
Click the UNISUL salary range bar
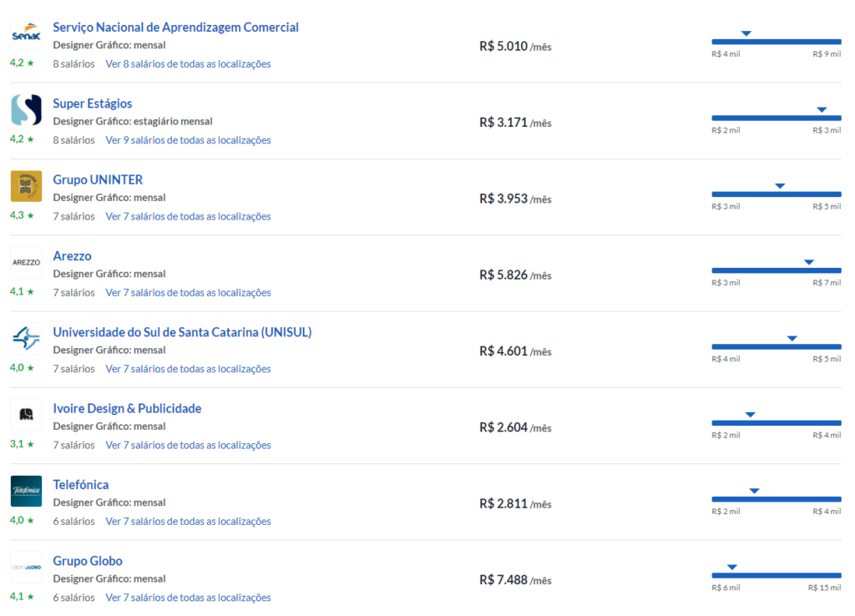click(x=777, y=346)
